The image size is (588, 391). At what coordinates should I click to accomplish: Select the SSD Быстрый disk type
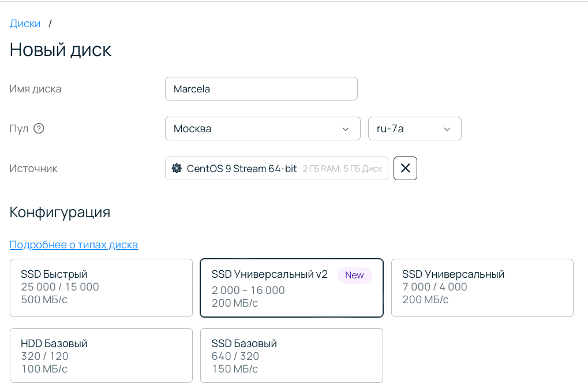tap(101, 288)
